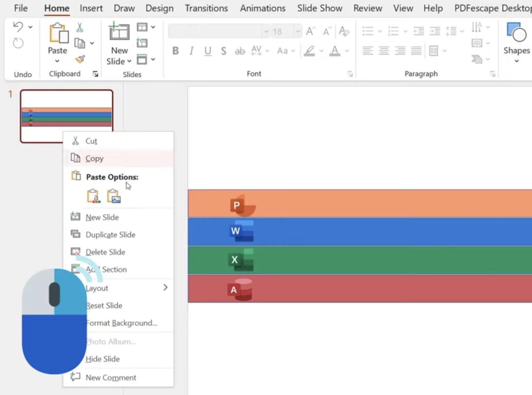Open the font color swatch dropdown
532x395 pixels.
pos(348,51)
